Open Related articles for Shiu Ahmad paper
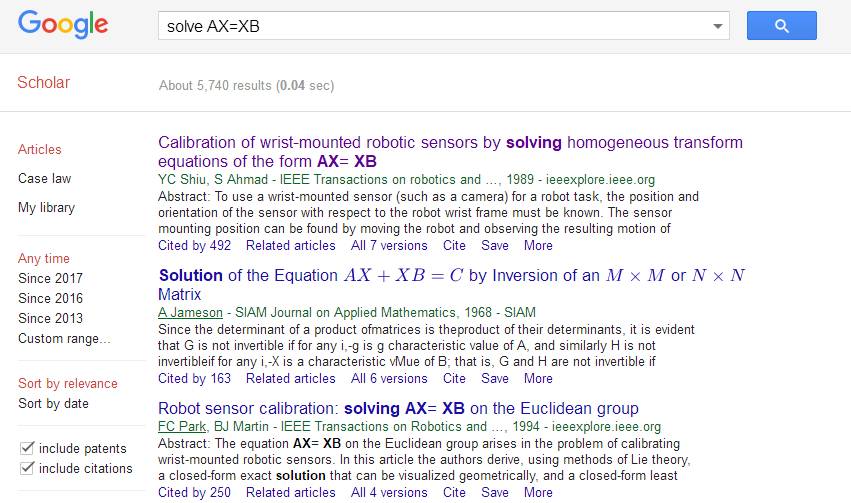This screenshot has width=851, height=503. click(x=291, y=245)
